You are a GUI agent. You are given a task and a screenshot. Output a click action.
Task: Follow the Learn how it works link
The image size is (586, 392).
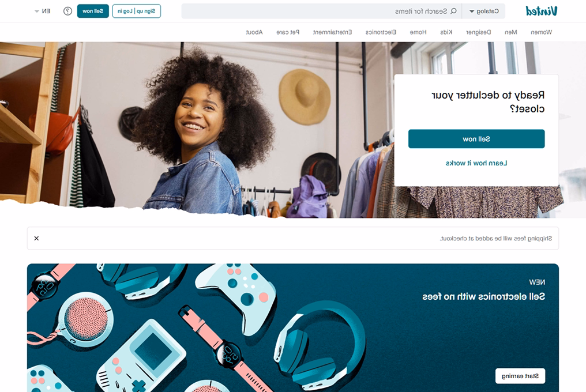[x=476, y=163]
